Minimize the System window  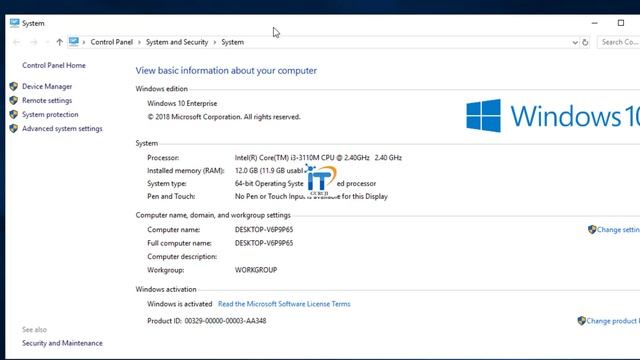point(595,23)
